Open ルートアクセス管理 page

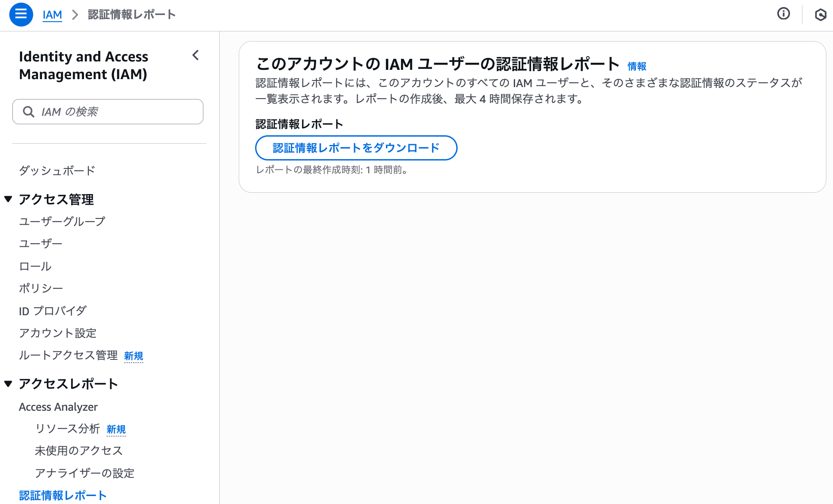click(x=69, y=355)
